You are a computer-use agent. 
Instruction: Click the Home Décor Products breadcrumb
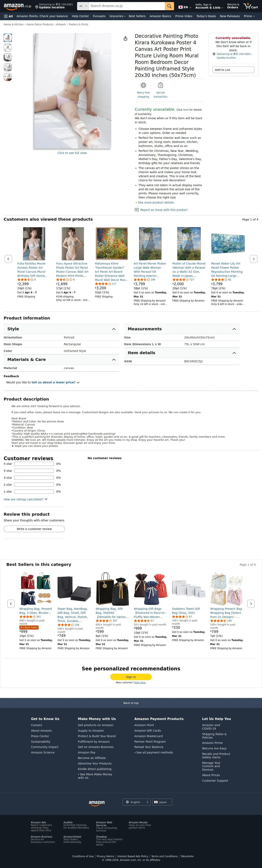(40, 24)
